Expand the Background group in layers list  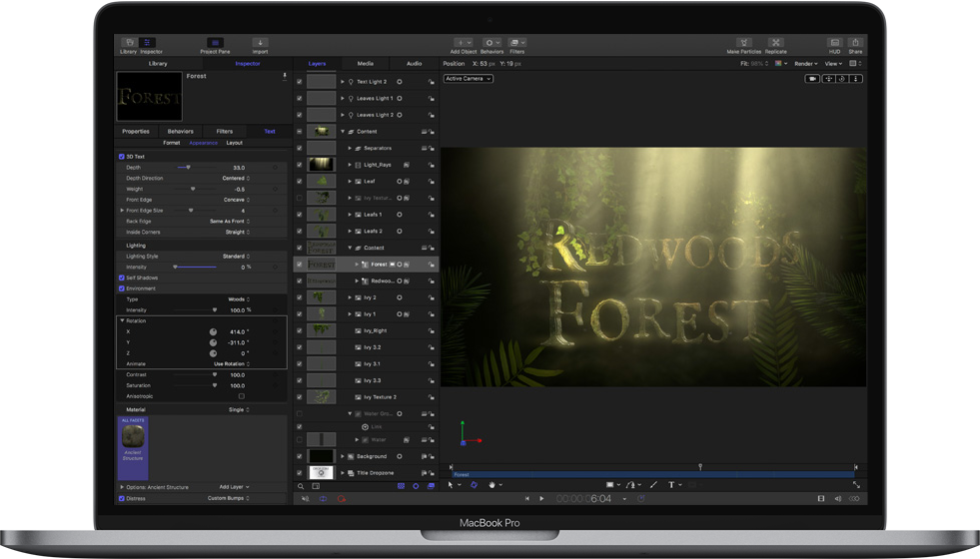click(343, 456)
